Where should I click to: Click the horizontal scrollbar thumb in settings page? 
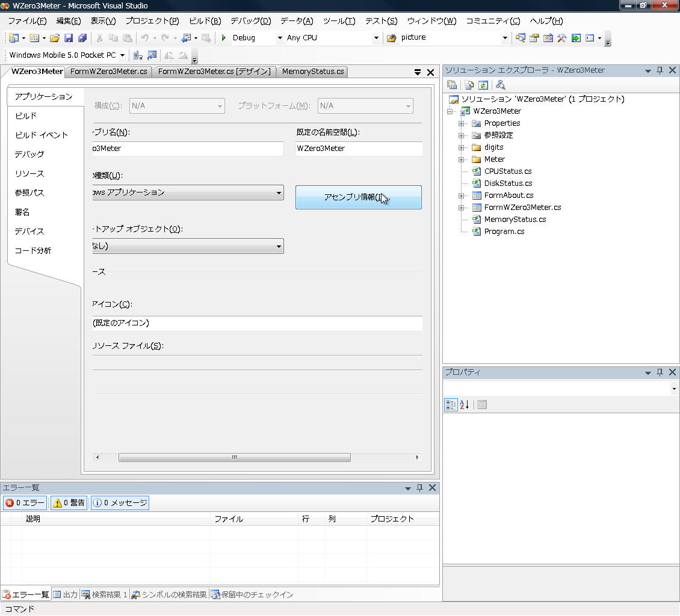235,458
